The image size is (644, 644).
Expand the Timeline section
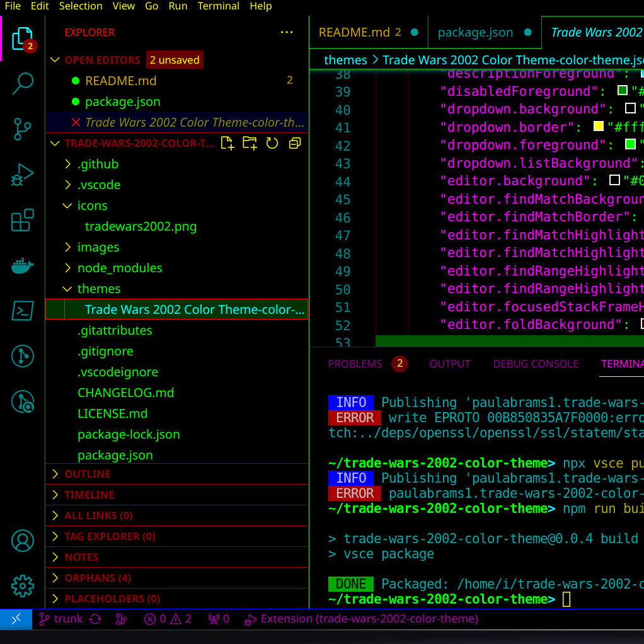click(176, 495)
